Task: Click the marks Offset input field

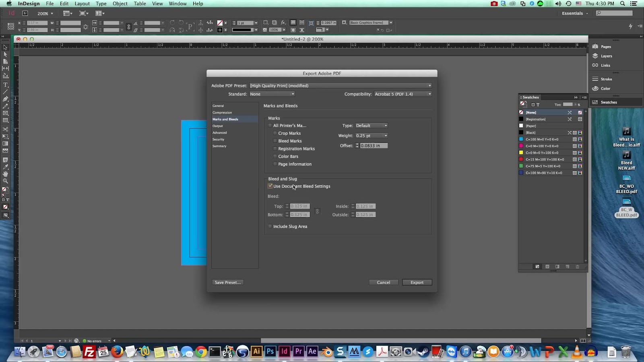Action: [x=374, y=146]
